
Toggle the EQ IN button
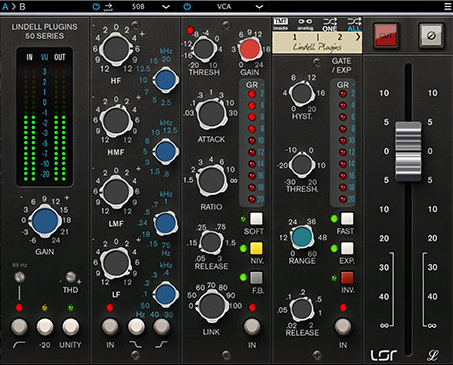click(x=110, y=326)
